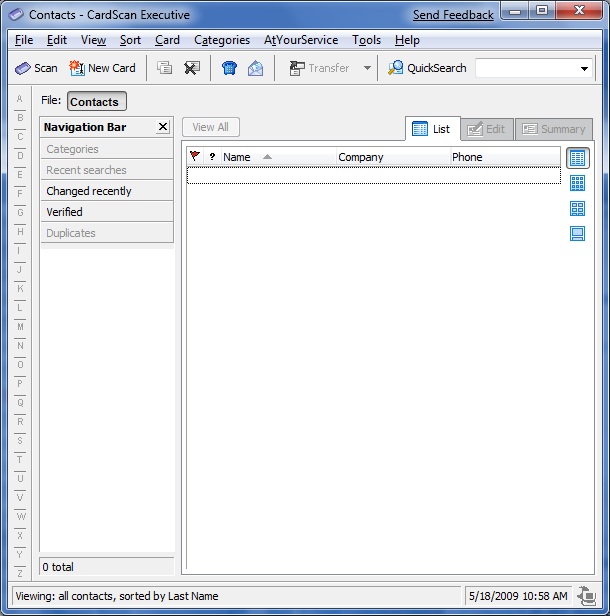The height and width of the screenshot is (616, 610).
Task: Click inside the QuickSearch input field
Action: pyautogui.click(x=526, y=68)
